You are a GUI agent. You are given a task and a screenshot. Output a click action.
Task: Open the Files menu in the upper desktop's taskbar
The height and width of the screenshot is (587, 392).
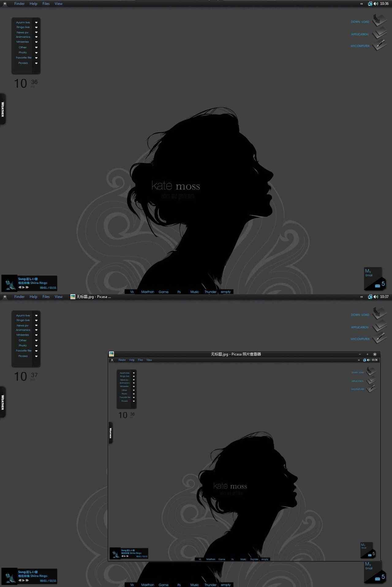pyautogui.click(x=46, y=4)
